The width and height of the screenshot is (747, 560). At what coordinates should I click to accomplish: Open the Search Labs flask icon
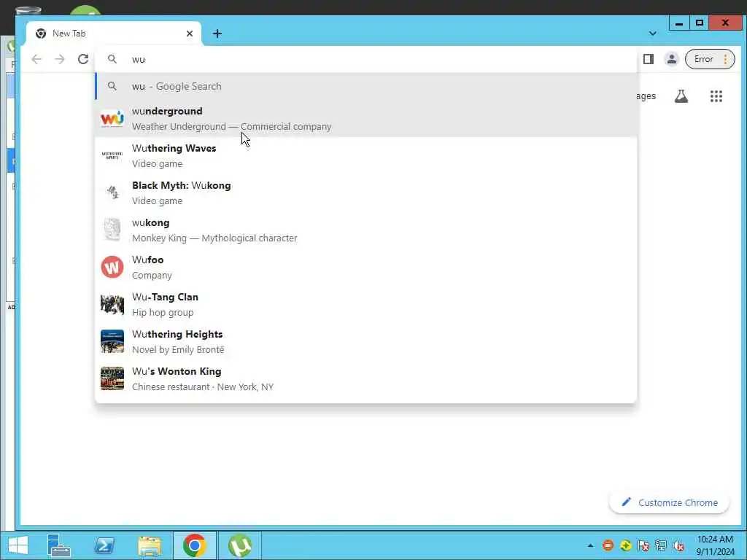tap(681, 96)
